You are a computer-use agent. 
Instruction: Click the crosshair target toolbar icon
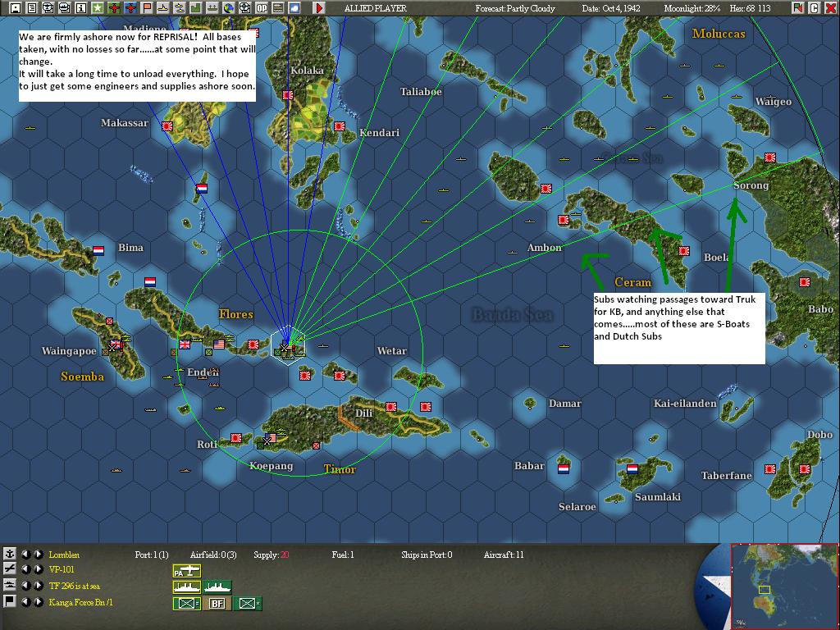click(244, 7)
